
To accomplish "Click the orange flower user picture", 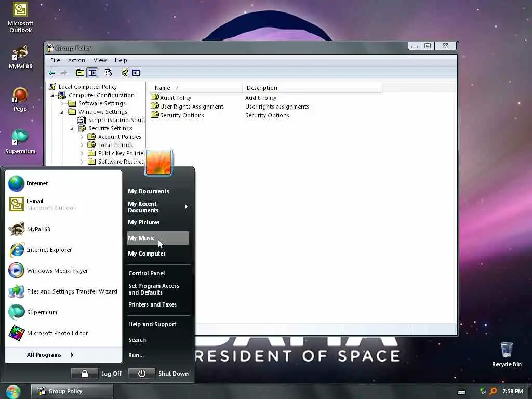I will 158,163.
